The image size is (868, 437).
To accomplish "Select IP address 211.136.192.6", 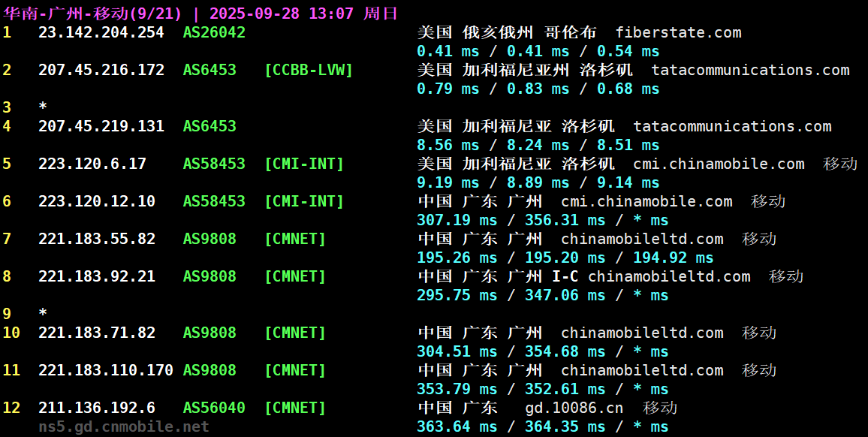I will (97, 408).
